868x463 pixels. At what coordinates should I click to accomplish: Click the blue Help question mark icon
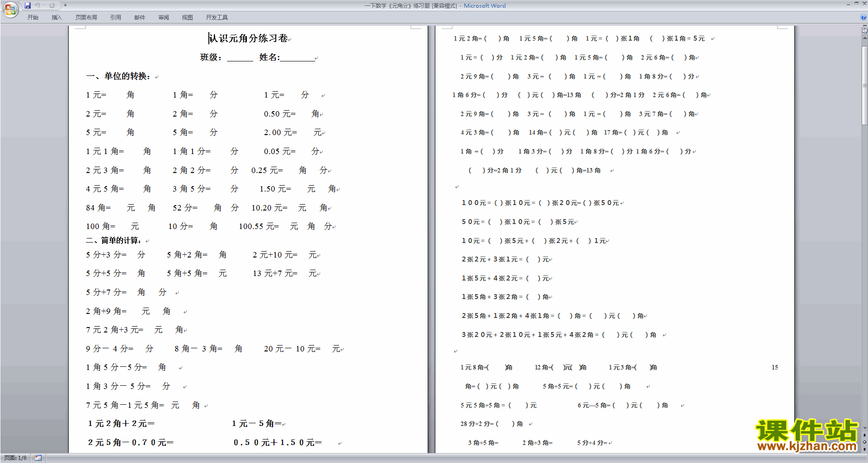click(x=863, y=17)
